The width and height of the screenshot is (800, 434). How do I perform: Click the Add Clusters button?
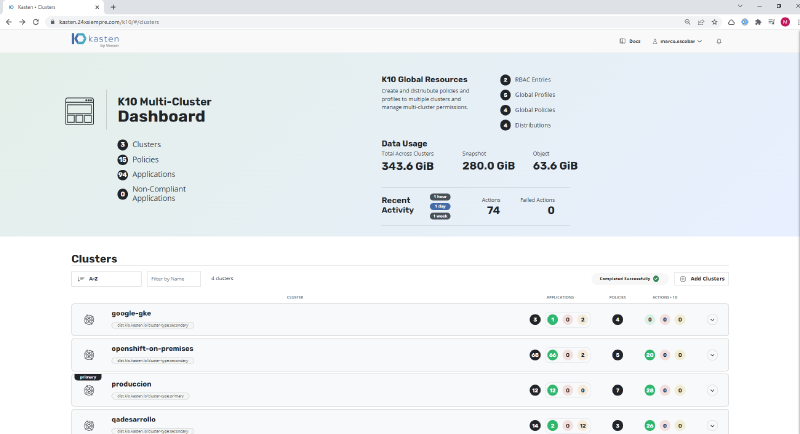tap(702, 279)
